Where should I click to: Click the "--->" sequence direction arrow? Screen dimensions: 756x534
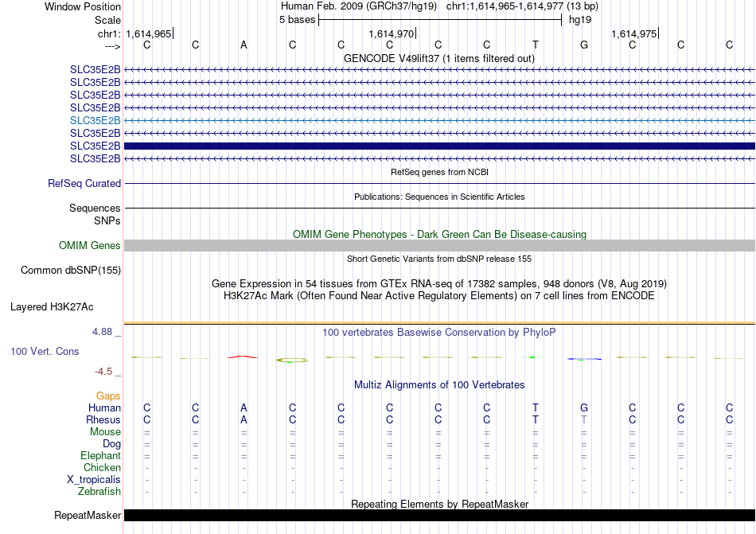112,46
